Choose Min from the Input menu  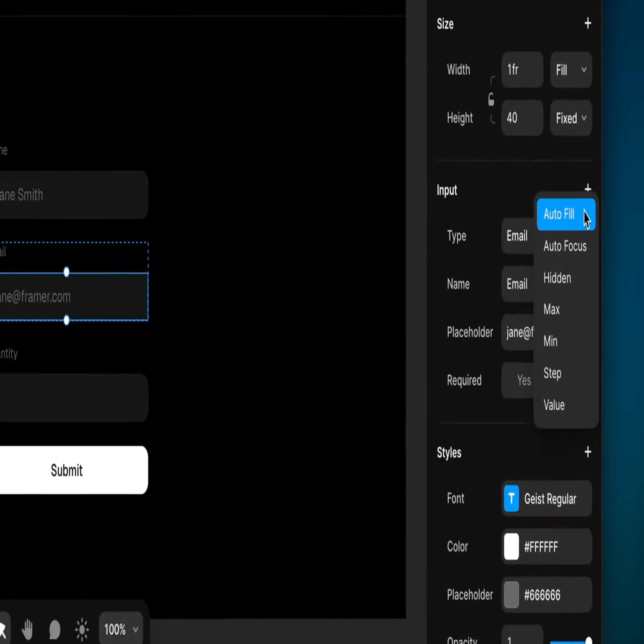[566, 341]
